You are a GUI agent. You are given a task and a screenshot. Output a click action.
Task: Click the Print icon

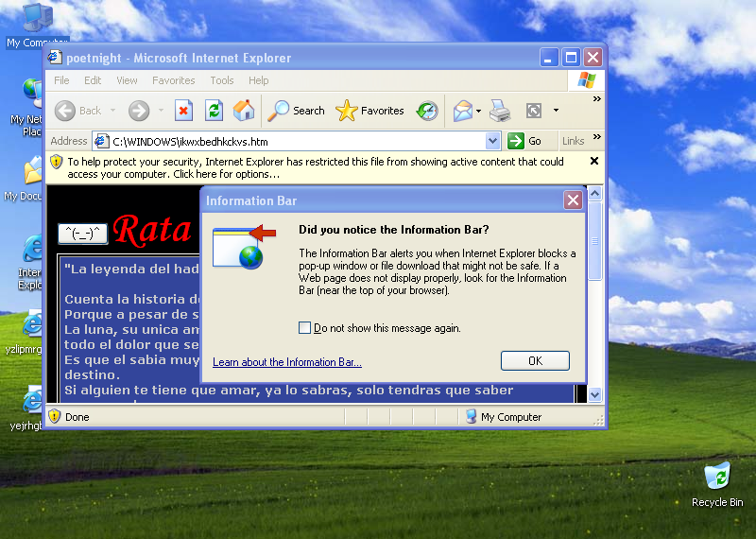pyautogui.click(x=500, y=111)
